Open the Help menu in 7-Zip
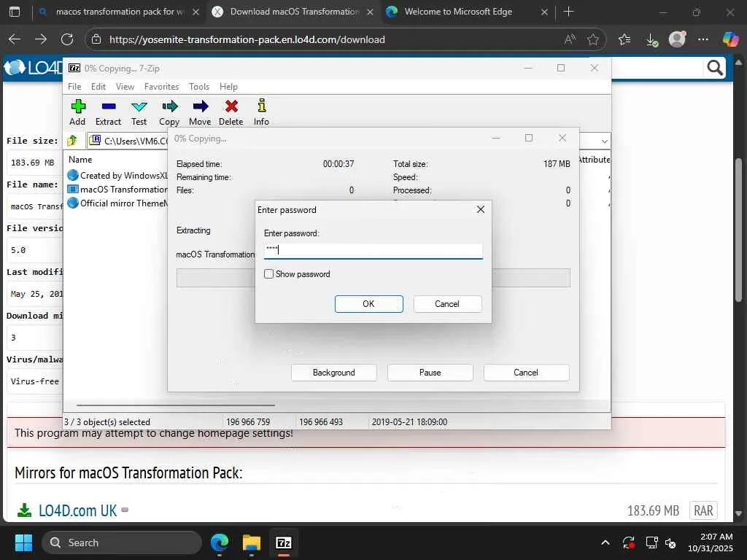747x560 pixels. click(228, 87)
